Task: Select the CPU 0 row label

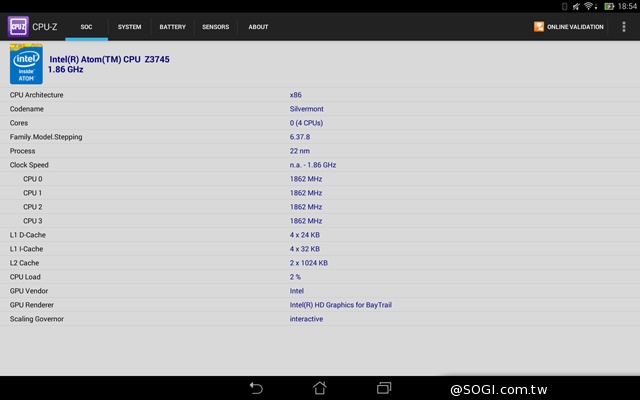Action: tap(33, 179)
